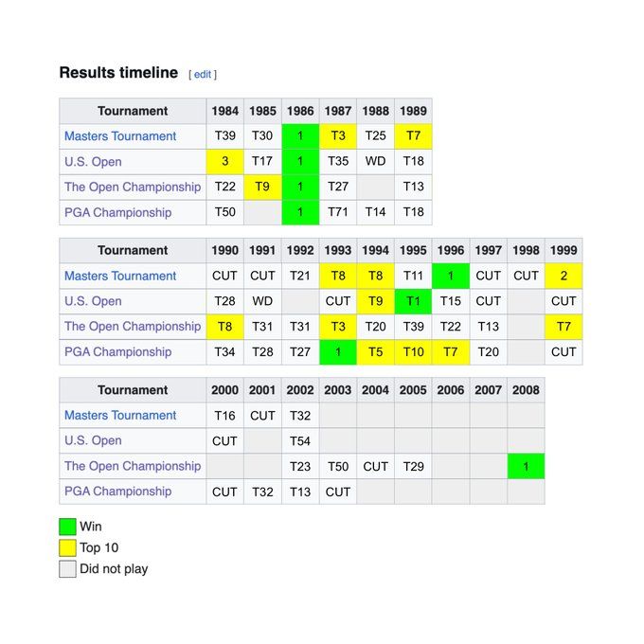Follow The Open Championship link in 2000–2008 table

coord(133,466)
